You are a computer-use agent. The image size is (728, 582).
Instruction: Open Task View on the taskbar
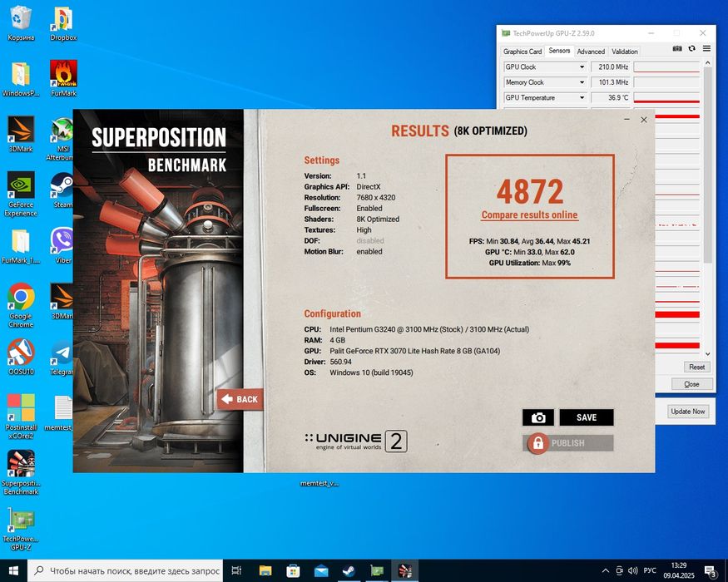[x=236, y=570]
